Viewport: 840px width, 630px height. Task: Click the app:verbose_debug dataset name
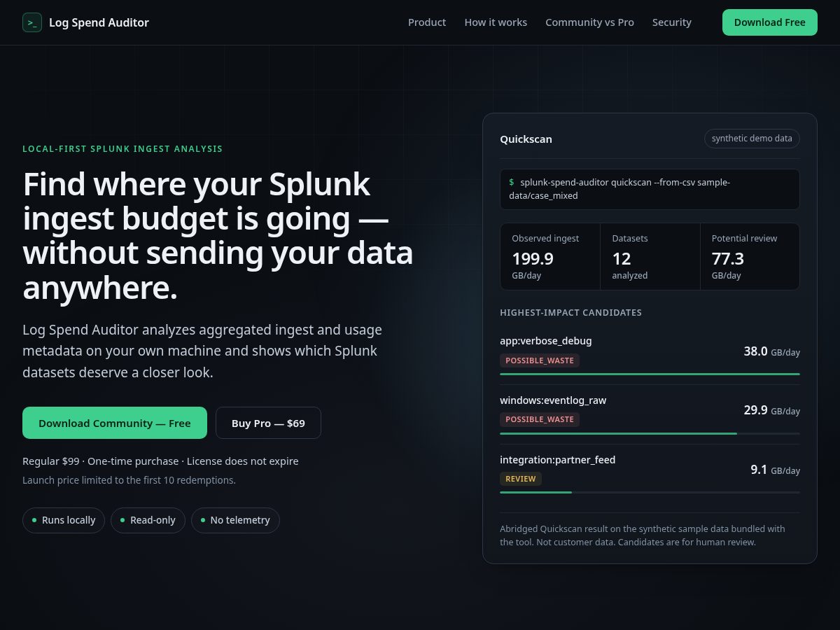pyautogui.click(x=546, y=341)
